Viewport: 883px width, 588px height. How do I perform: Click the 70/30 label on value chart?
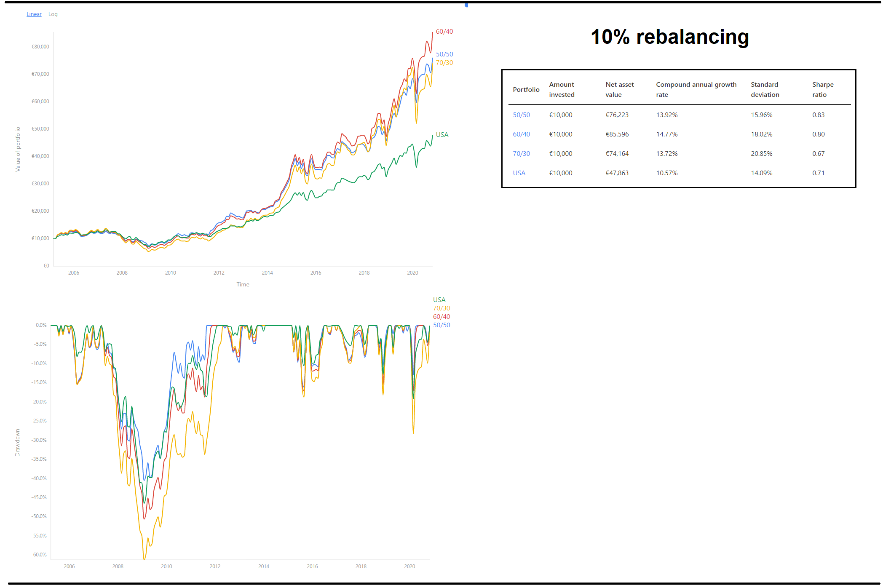pyautogui.click(x=444, y=63)
